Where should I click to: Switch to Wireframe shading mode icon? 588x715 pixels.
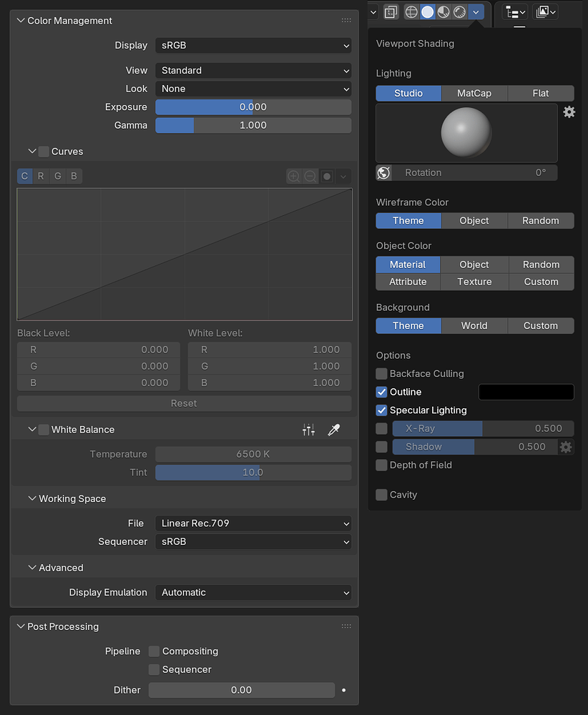411,12
